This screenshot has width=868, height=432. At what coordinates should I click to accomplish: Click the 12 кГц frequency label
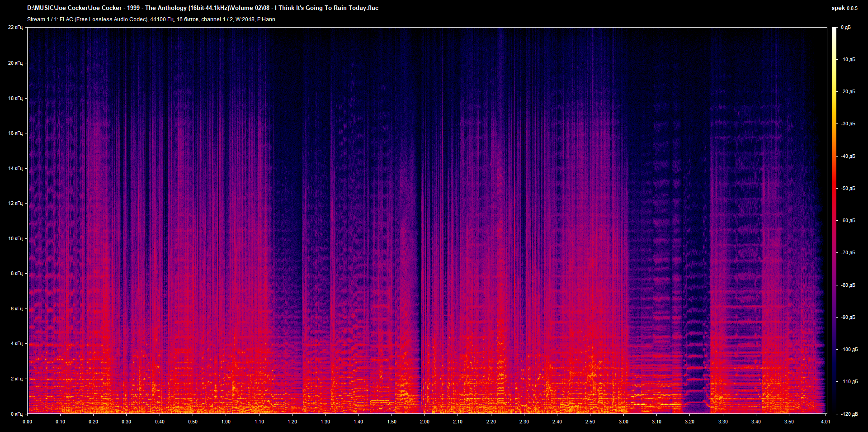15,203
